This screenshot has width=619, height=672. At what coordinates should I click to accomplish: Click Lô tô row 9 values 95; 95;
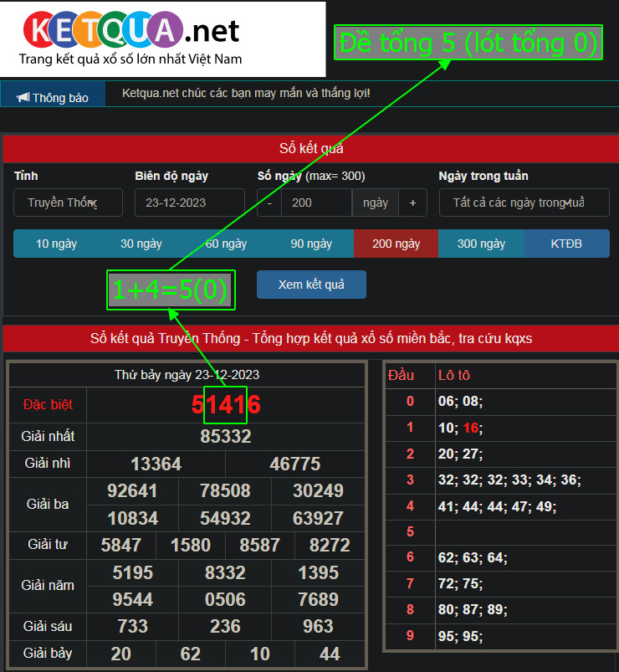pos(460,636)
